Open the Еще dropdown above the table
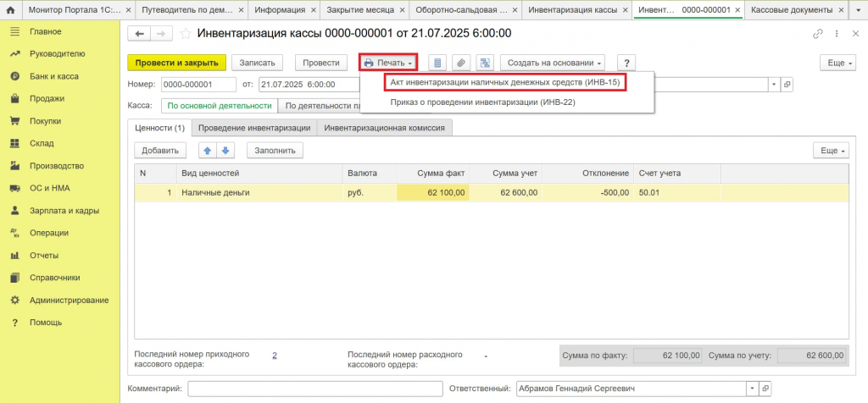The height and width of the screenshot is (403, 868). coord(831,151)
